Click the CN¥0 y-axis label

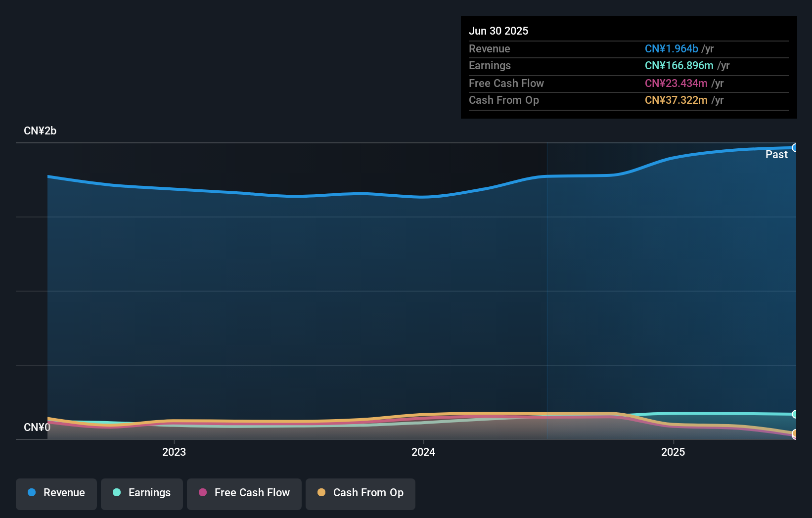(37, 427)
